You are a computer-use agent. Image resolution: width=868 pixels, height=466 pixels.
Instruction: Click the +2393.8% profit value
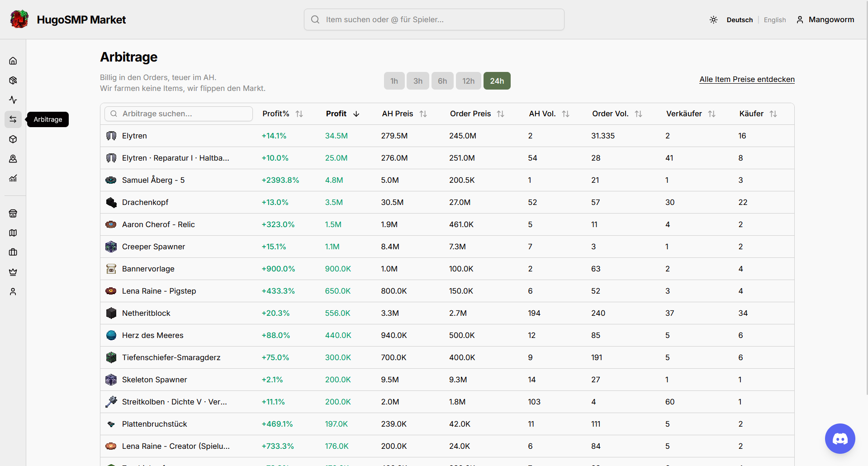click(280, 180)
